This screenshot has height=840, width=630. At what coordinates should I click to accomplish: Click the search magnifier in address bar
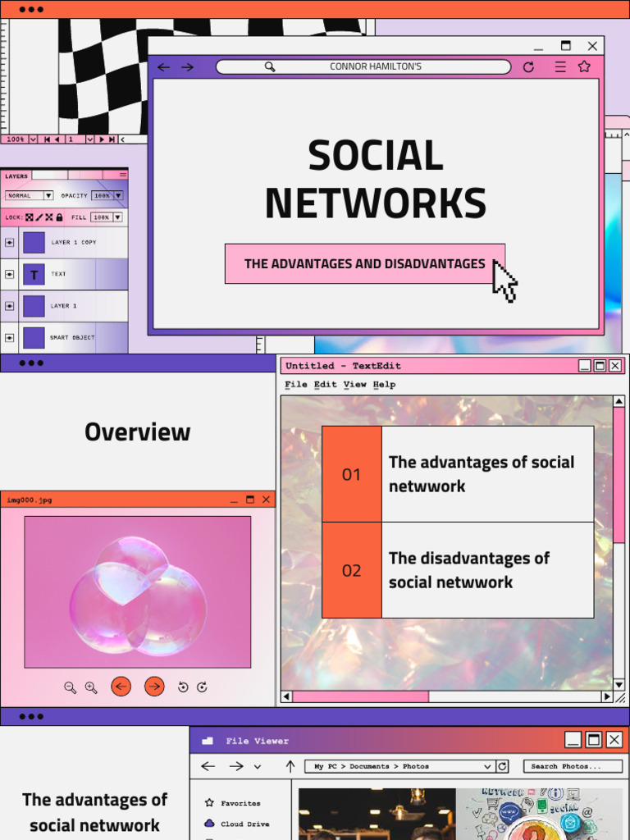click(270, 66)
